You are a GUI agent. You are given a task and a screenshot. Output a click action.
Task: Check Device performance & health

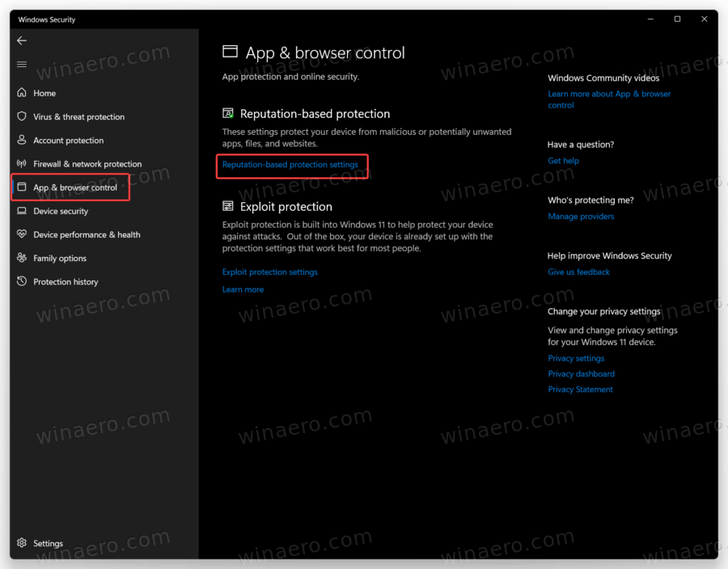click(86, 234)
